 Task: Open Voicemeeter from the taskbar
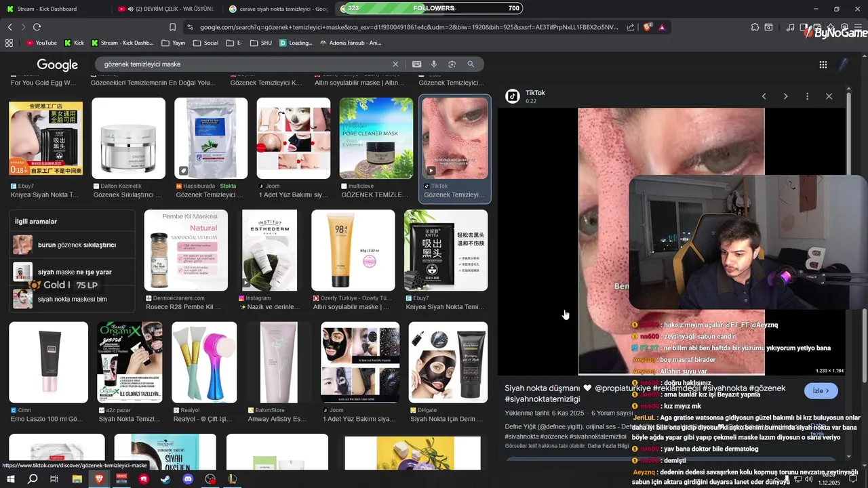tap(121, 479)
